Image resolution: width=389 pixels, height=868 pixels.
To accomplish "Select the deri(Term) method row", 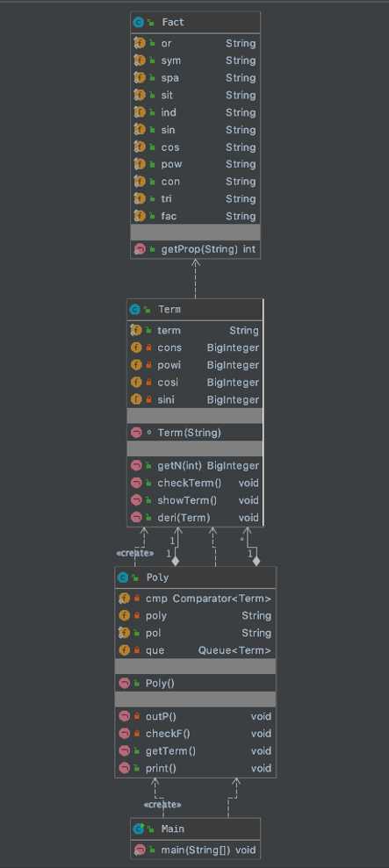I will 195,518.
